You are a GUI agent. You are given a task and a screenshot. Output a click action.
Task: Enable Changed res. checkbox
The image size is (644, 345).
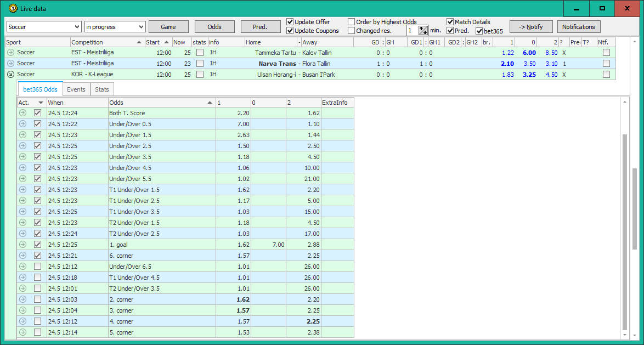pyautogui.click(x=351, y=31)
